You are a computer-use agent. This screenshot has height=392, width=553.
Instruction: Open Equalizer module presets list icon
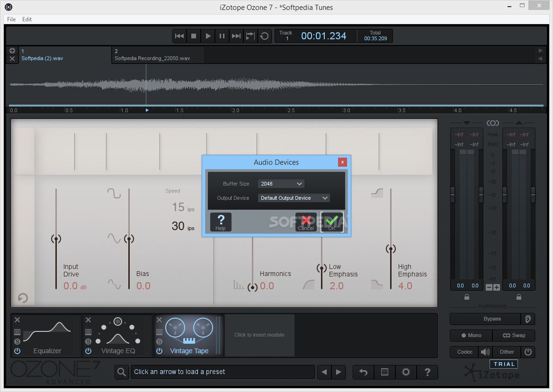tap(17, 332)
